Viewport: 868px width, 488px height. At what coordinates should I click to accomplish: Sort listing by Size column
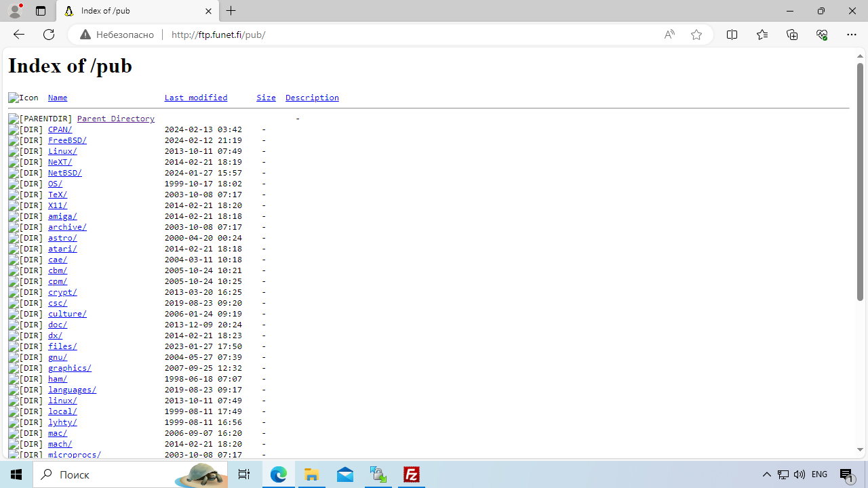[266, 98]
